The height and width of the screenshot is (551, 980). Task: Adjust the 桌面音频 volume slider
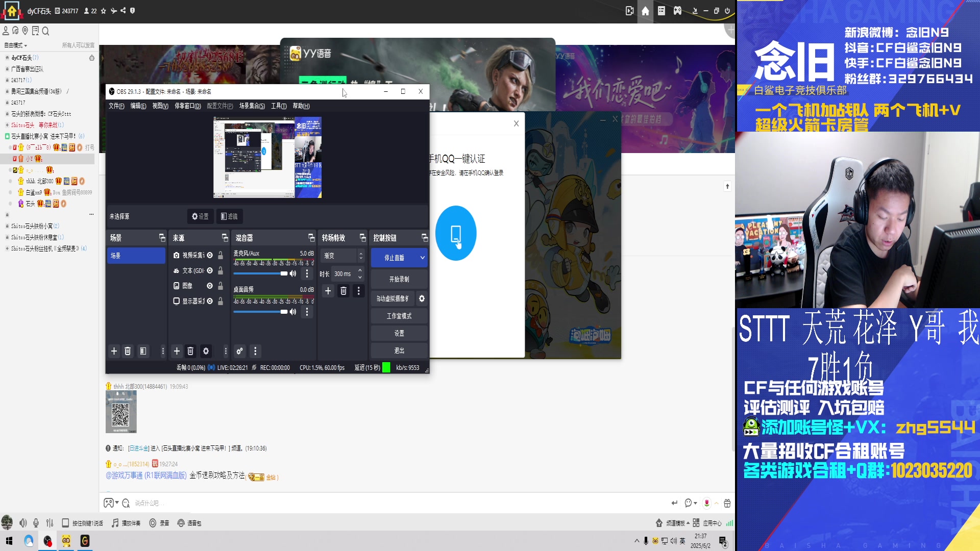[261, 312]
